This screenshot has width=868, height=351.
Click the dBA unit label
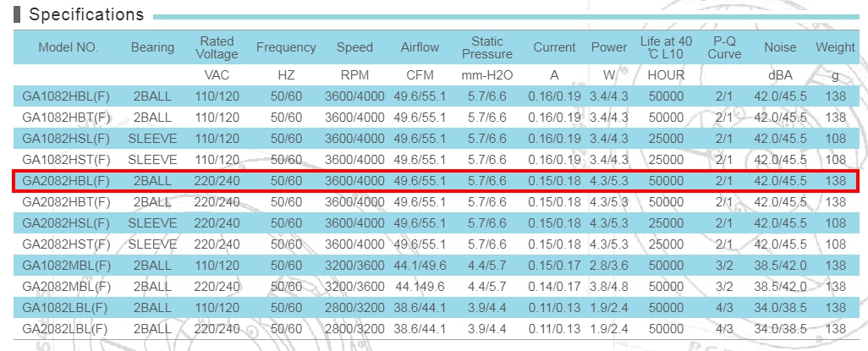tap(780, 74)
